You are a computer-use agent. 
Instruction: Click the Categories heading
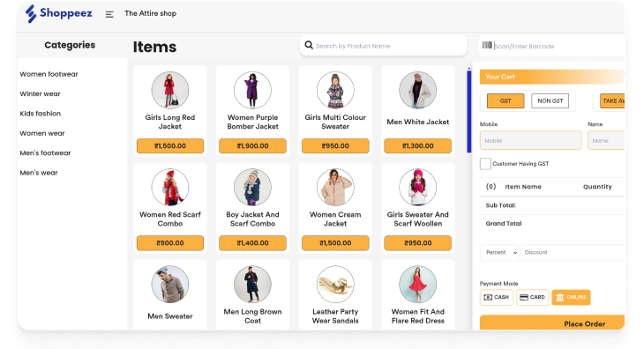pos(70,45)
